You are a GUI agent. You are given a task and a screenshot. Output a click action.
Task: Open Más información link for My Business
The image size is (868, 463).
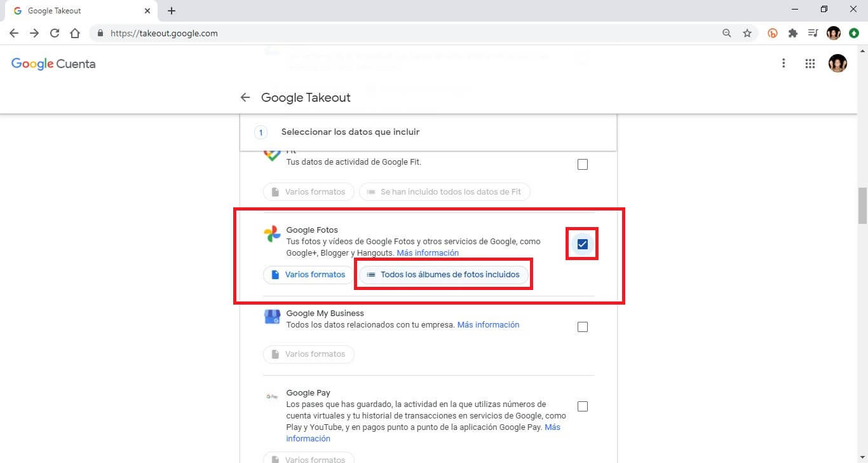click(x=488, y=325)
